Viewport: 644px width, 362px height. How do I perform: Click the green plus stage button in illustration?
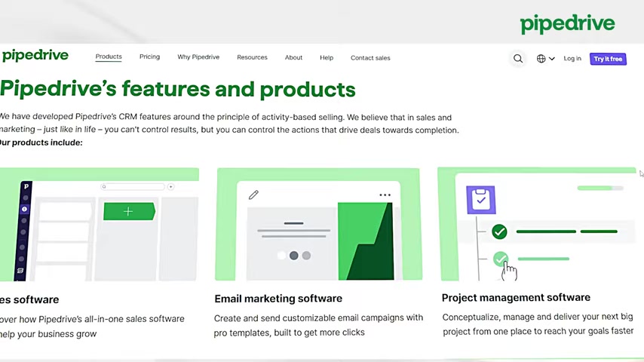[x=129, y=211]
